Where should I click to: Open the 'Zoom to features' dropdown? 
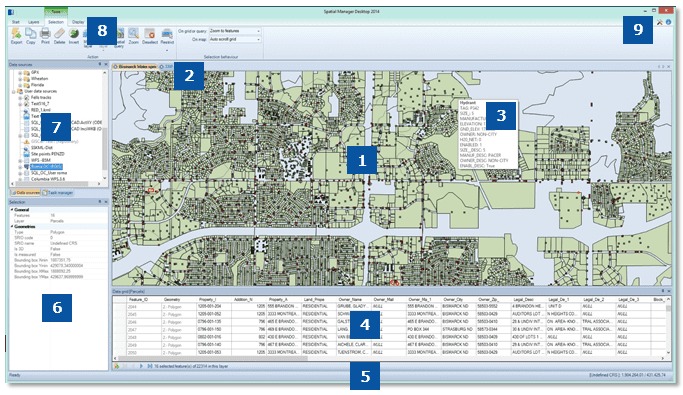[x=235, y=31]
